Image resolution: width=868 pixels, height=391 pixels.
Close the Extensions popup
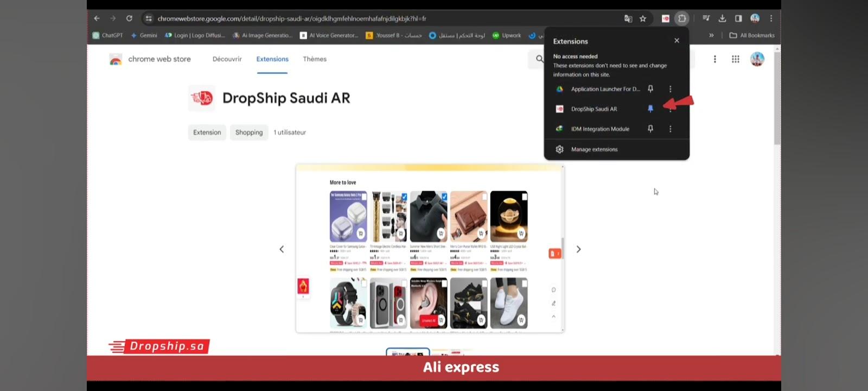coord(676,41)
